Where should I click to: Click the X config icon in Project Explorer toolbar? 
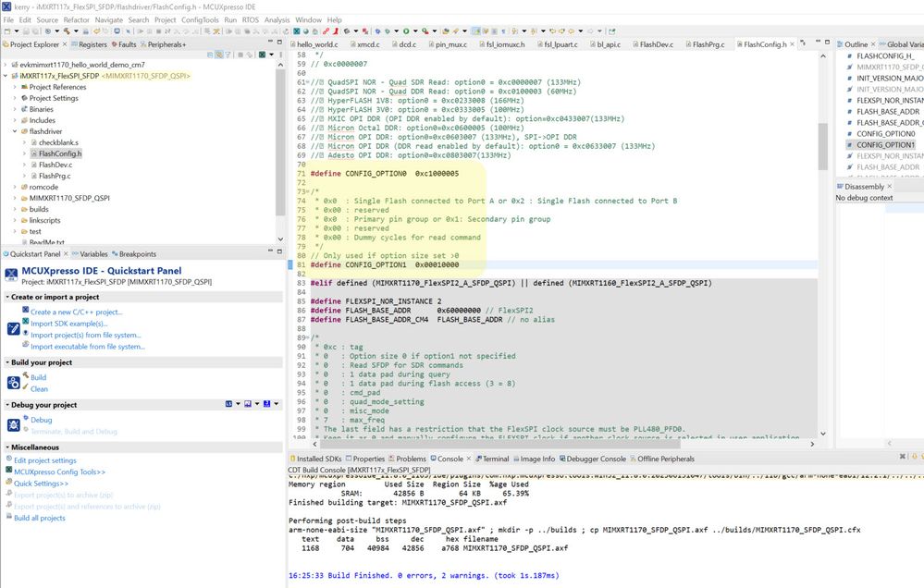263,55
